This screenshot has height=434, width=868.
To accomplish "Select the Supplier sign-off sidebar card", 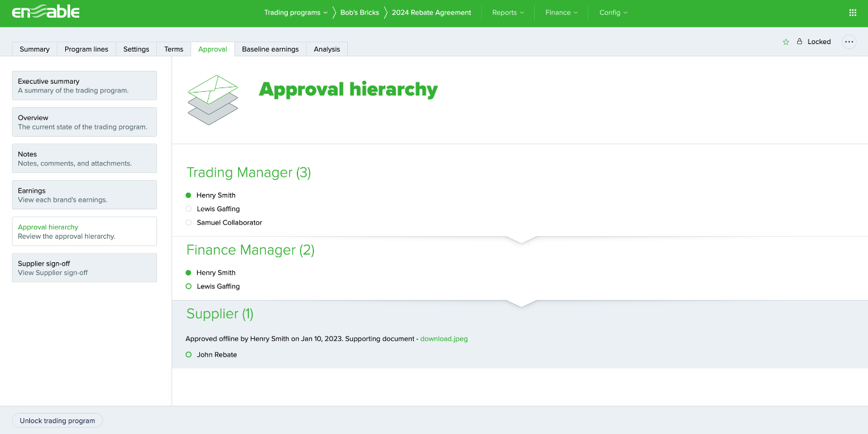I will click(84, 267).
